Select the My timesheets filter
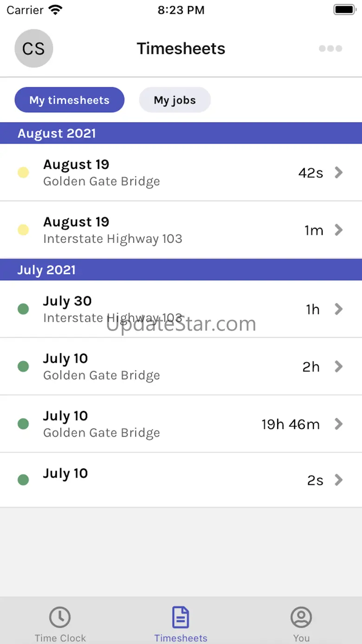The width and height of the screenshot is (362, 644). (x=70, y=100)
